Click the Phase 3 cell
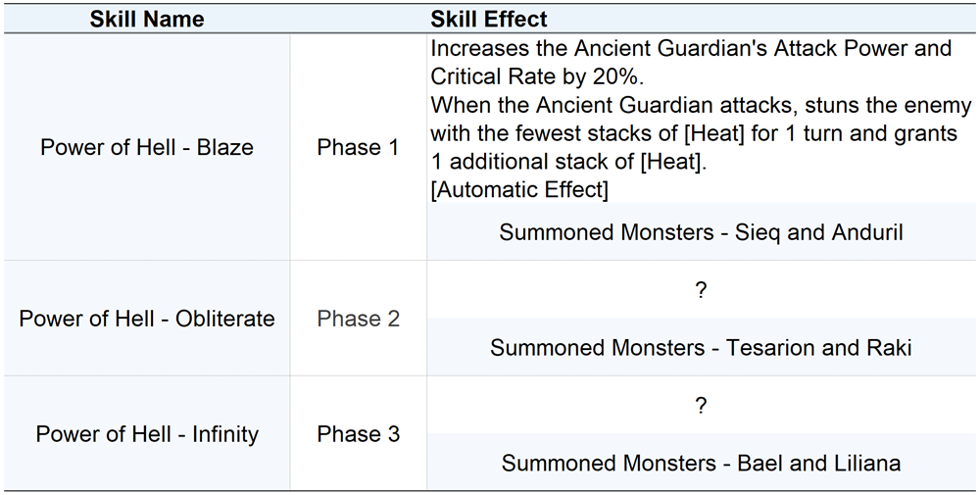Screen dimensions: 980x495 (x=358, y=434)
